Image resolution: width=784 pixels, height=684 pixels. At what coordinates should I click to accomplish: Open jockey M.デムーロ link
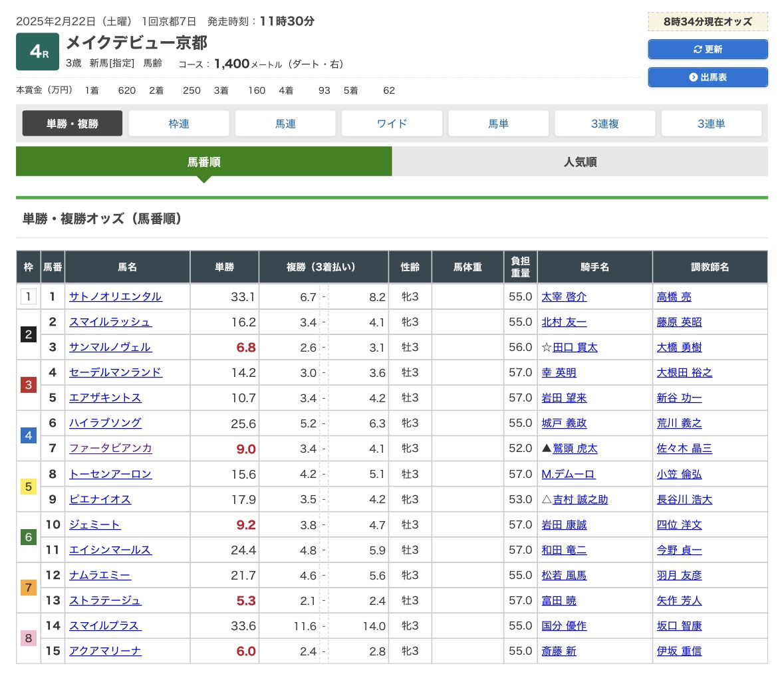coord(568,474)
